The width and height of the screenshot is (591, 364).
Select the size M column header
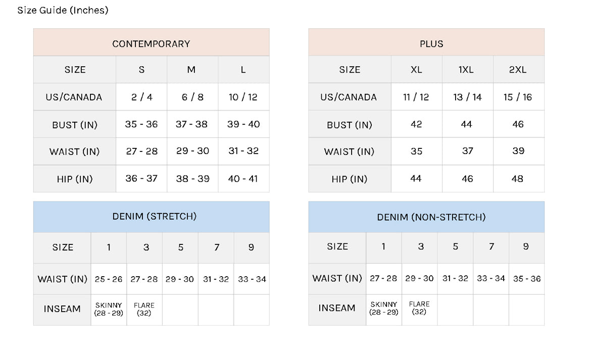pyautogui.click(x=191, y=70)
